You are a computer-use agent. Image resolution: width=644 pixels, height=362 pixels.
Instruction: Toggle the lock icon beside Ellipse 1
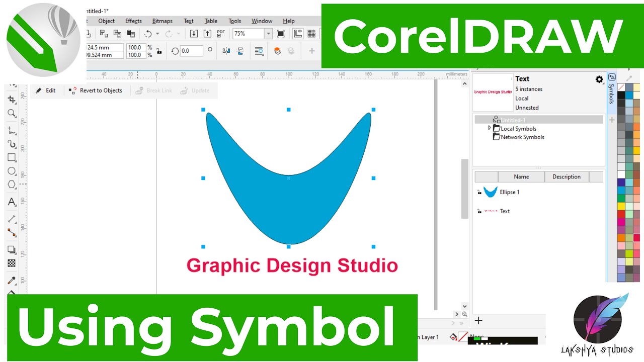pyautogui.click(x=478, y=193)
